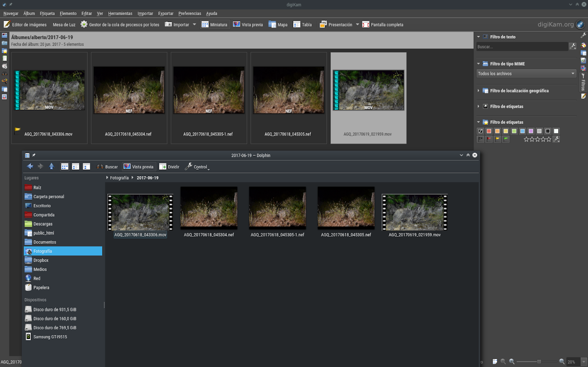Image resolution: width=588 pixels, height=367 pixels.
Task: Click Buscar binoculars in Dolphin
Action: (107, 167)
